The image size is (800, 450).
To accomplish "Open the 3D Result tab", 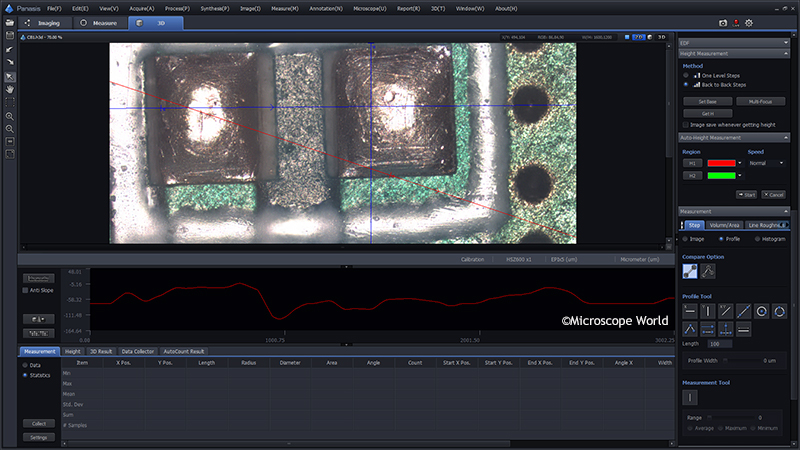I will point(101,352).
